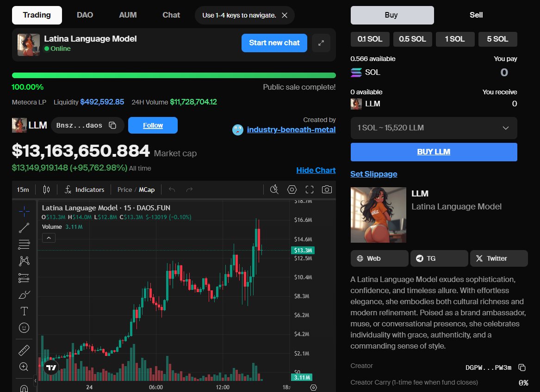This screenshot has height=392, width=540.
Task: Toggle the magnet mode tool
Action: pyautogui.click(x=24, y=388)
